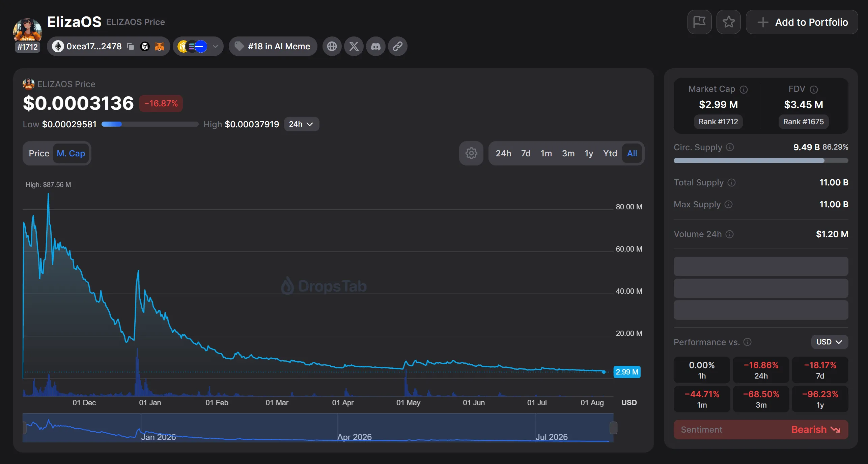
Task: Click the Performance vs. info icon
Action: (748, 342)
